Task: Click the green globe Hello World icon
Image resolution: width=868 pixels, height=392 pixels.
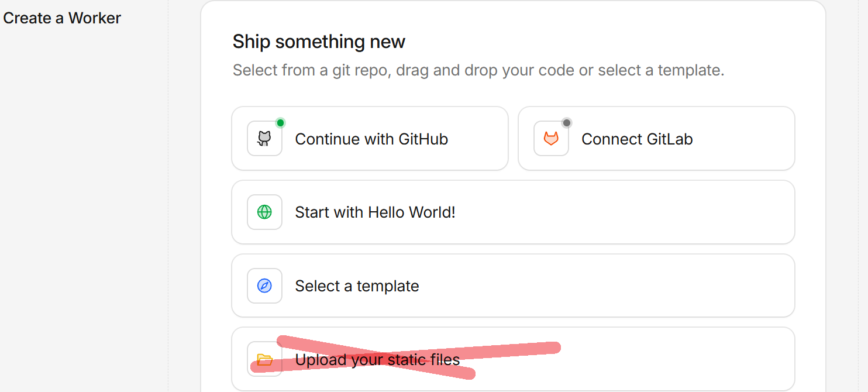Action: click(264, 212)
